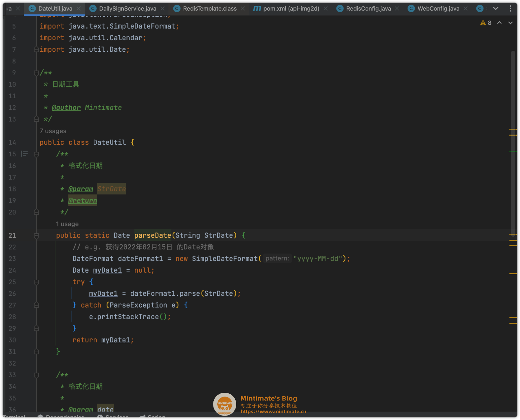Click fold end marker at line 13
Image resolution: width=520 pixels, height=420 pixels.
[x=36, y=119]
